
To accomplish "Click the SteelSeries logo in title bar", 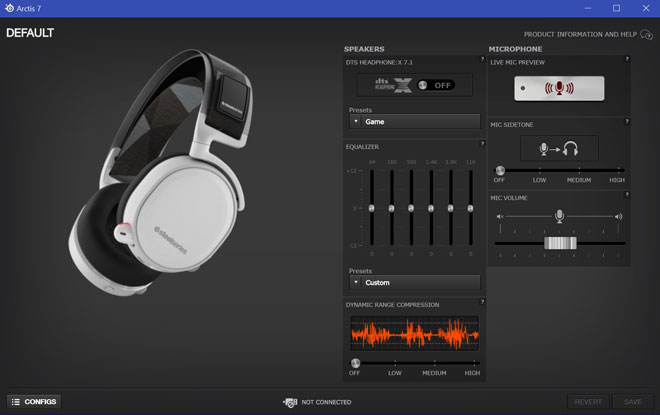I will [x=9, y=8].
